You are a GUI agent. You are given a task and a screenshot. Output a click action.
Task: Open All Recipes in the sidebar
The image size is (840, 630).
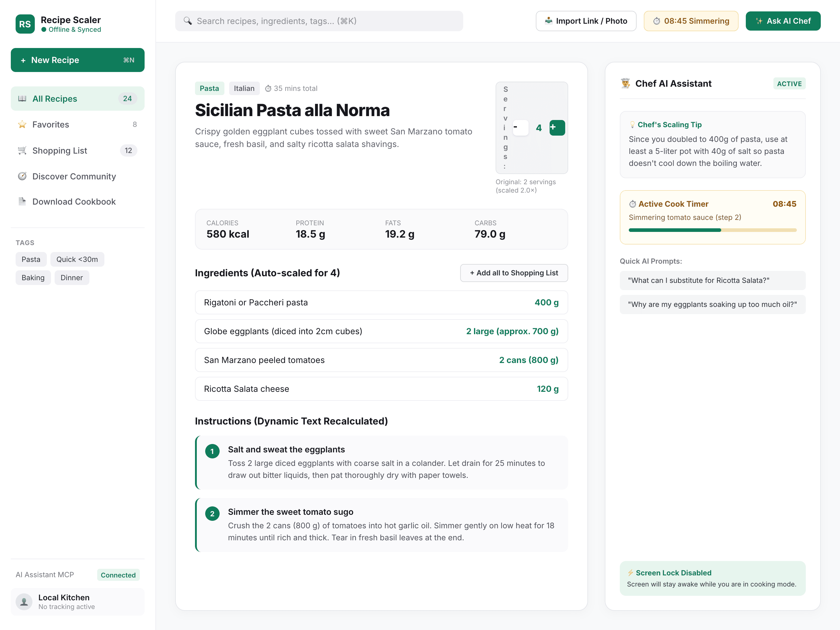pyautogui.click(x=77, y=99)
